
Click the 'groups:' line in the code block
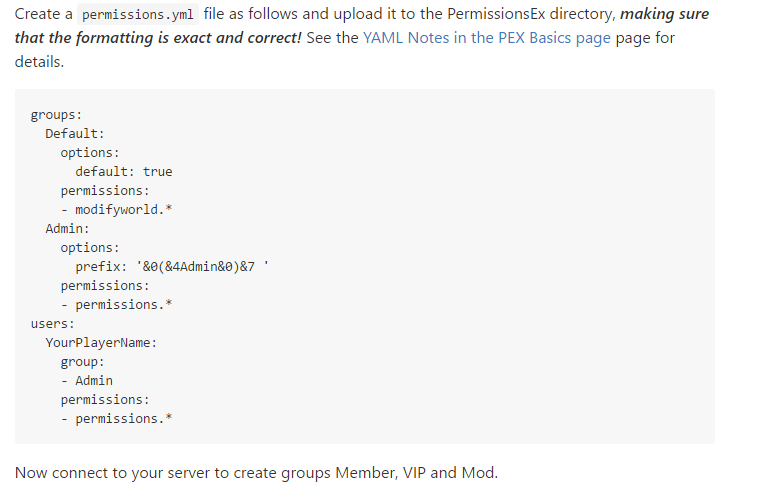coord(56,115)
